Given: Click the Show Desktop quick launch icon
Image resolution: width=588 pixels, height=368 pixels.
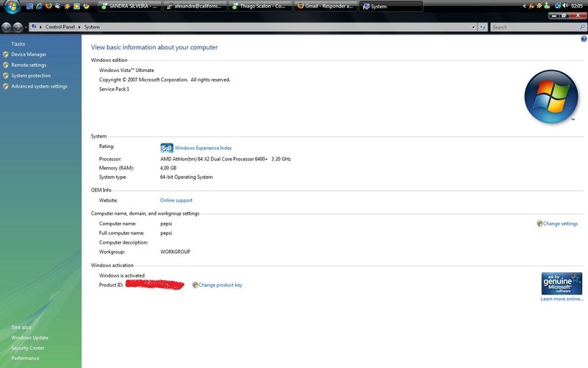Looking at the screenshot, I should pos(29,6).
